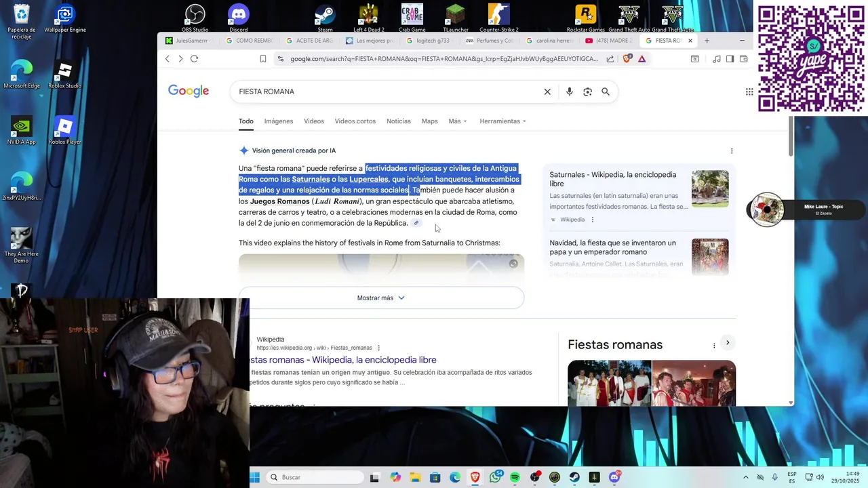
Task: Open a new browser tab
Action: pyautogui.click(x=707, y=41)
